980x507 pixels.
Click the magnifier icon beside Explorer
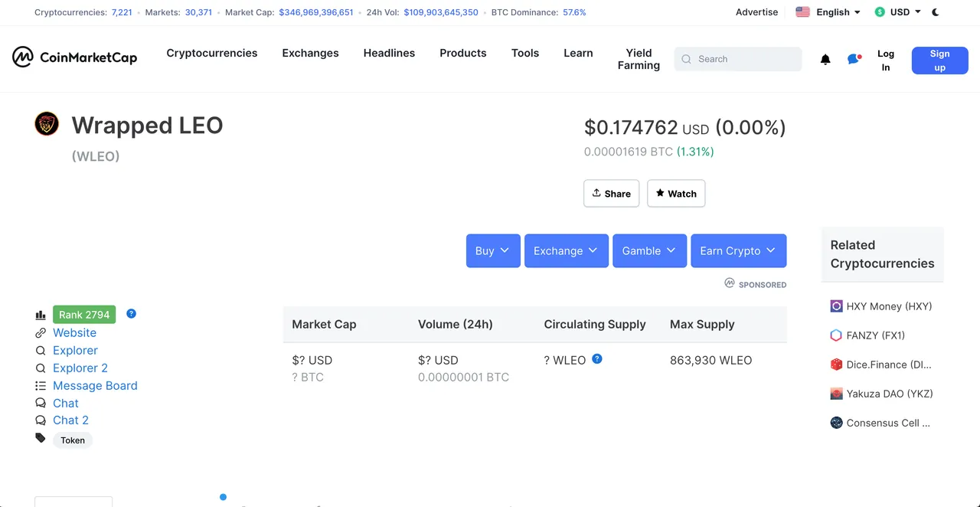pyautogui.click(x=41, y=351)
